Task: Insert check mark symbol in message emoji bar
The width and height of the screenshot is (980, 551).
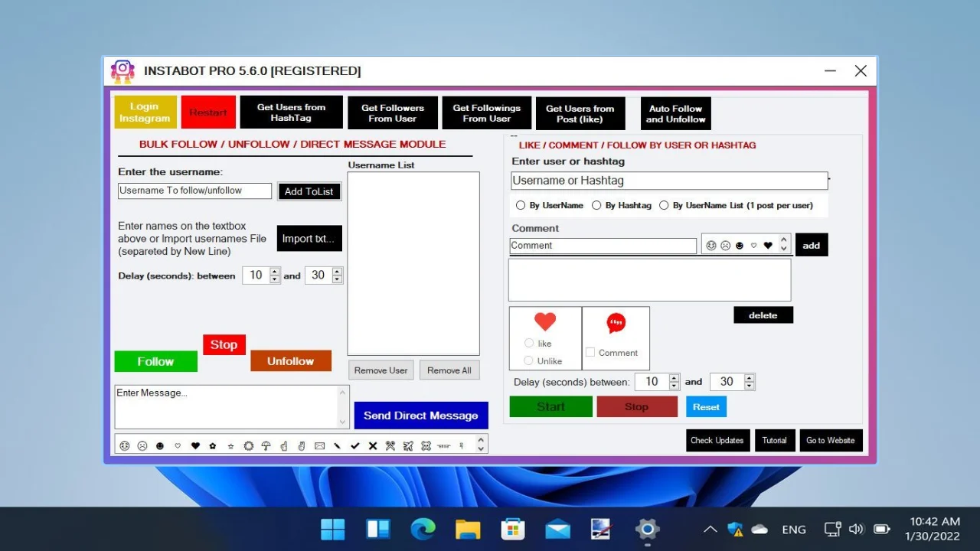Action: pyautogui.click(x=354, y=445)
